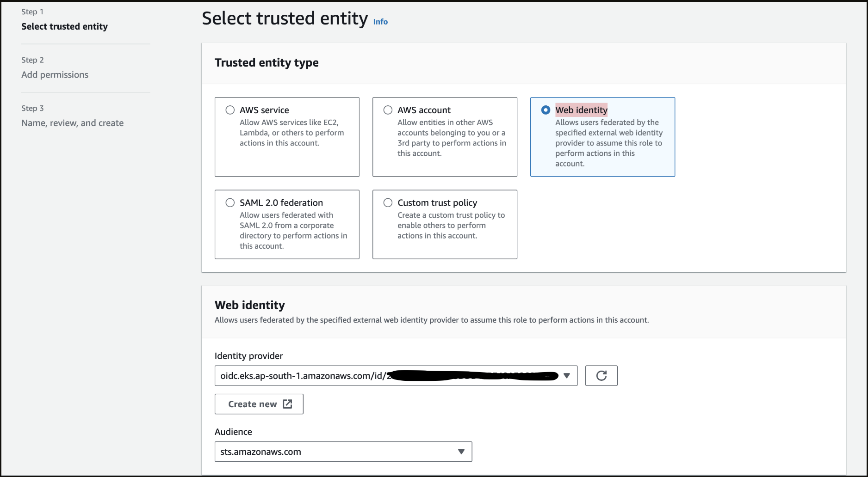
Task: Click the AWS service card description
Action: coord(291,133)
